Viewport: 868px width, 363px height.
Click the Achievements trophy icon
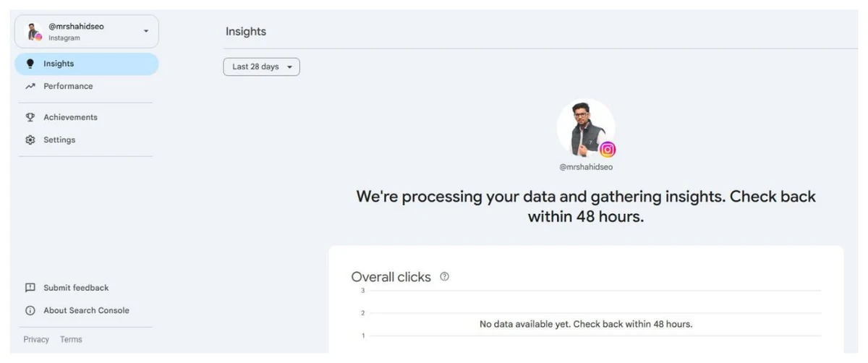30,117
